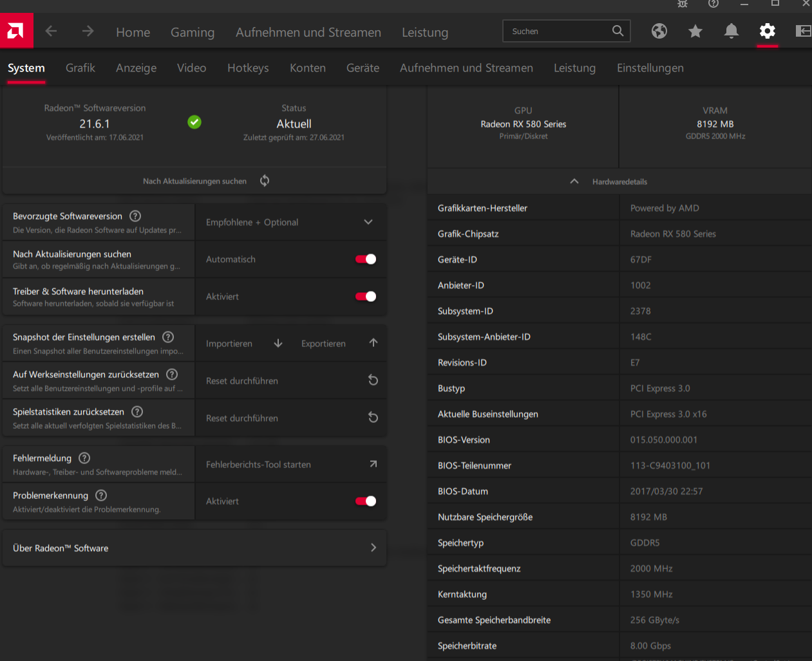Open the web browser globe icon
The width and height of the screenshot is (812, 661).
point(659,31)
